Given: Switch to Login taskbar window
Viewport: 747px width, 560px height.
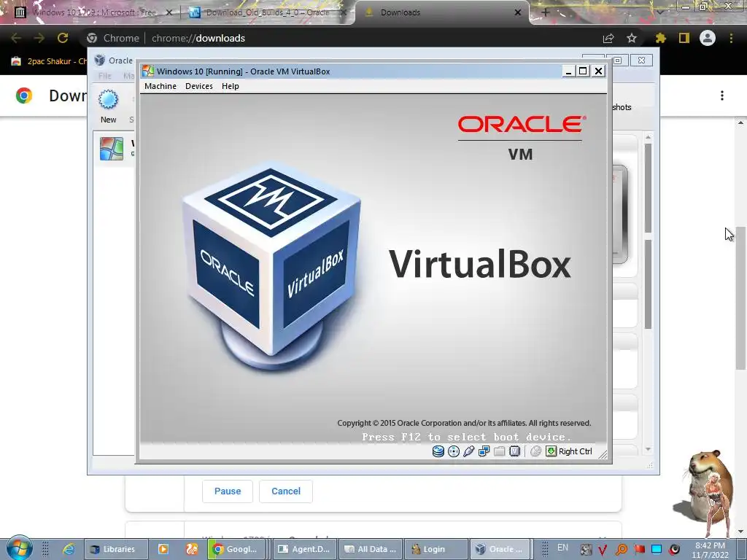Looking at the screenshot, I should (x=436, y=549).
